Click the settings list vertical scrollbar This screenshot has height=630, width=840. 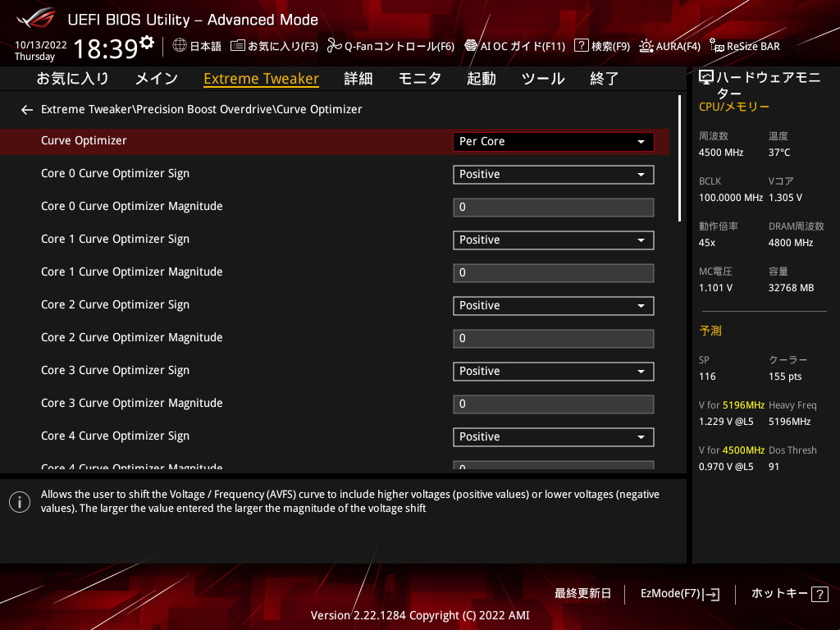click(679, 158)
